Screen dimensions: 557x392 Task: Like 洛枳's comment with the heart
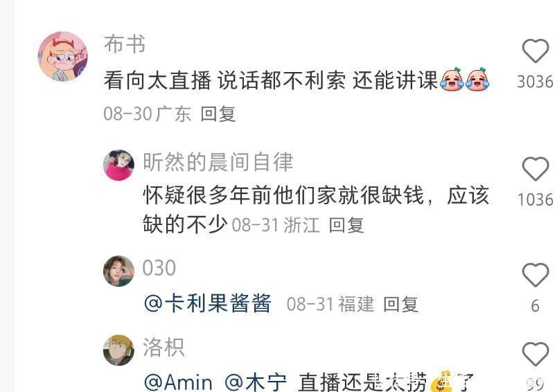[x=536, y=354]
